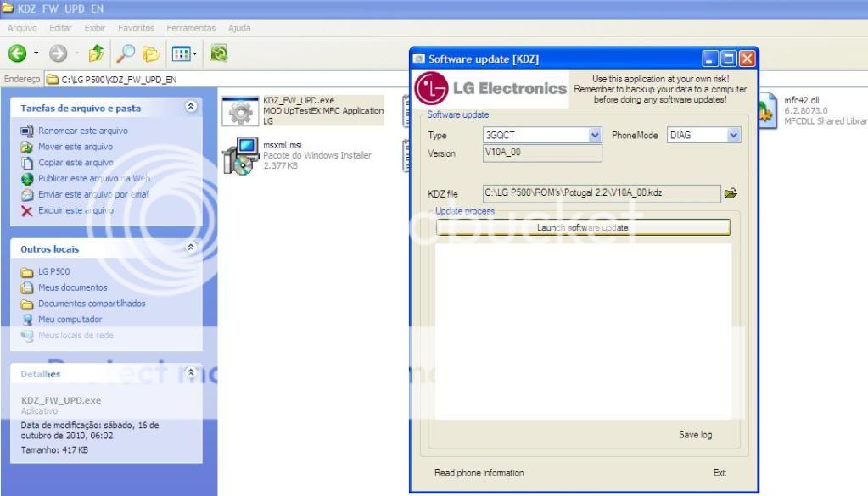The height and width of the screenshot is (496, 868).
Task: Select msxml.msi file name
Action: pos(283,145)
